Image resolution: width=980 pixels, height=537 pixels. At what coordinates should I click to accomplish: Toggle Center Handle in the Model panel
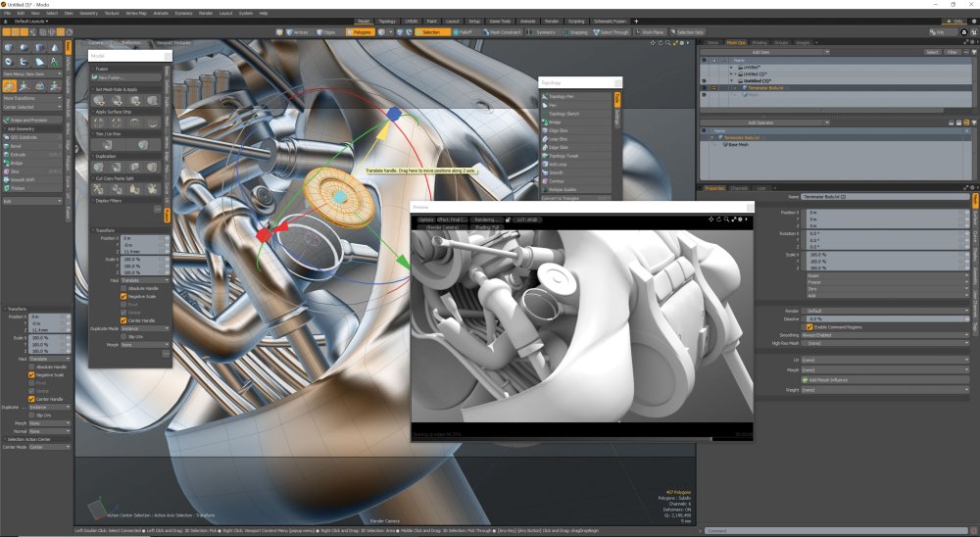[123, 320]
